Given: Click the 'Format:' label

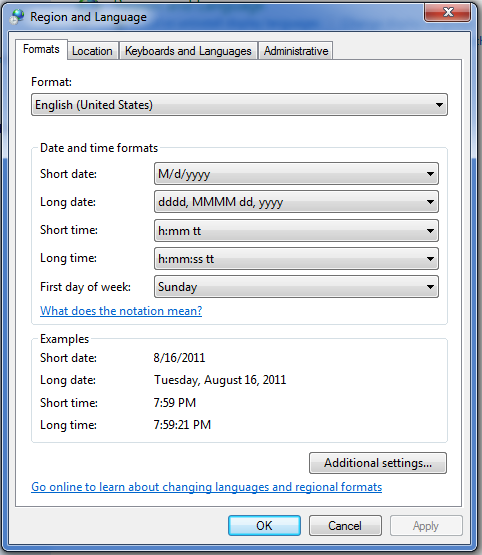Looking at the screenshot, I should (x=51, y=82).
